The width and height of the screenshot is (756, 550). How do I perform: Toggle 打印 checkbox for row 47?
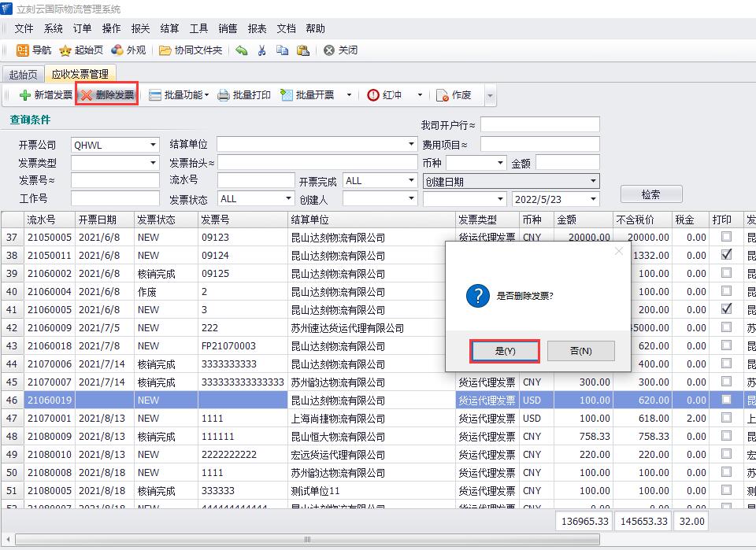click(x=726, y=418)
